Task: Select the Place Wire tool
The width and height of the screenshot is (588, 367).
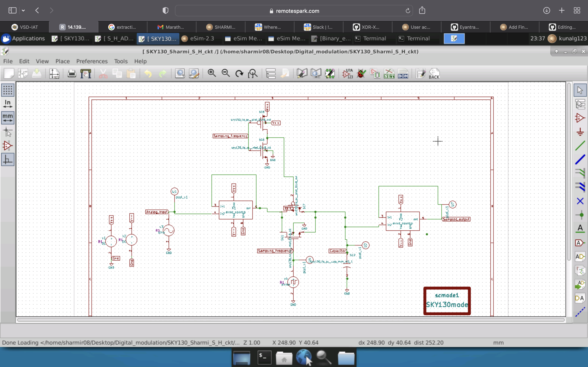Action: pos(580,145)
